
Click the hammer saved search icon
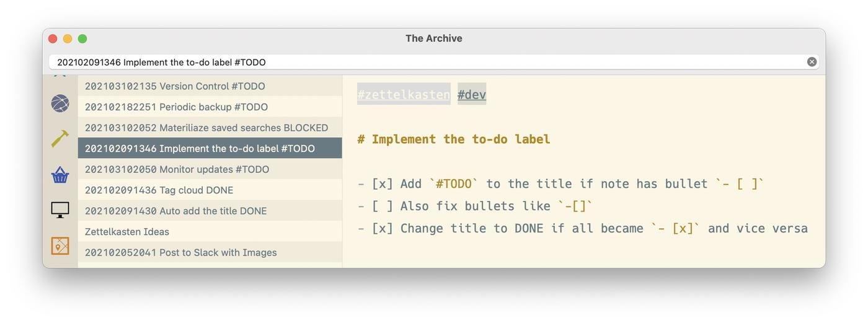(60, 139)
